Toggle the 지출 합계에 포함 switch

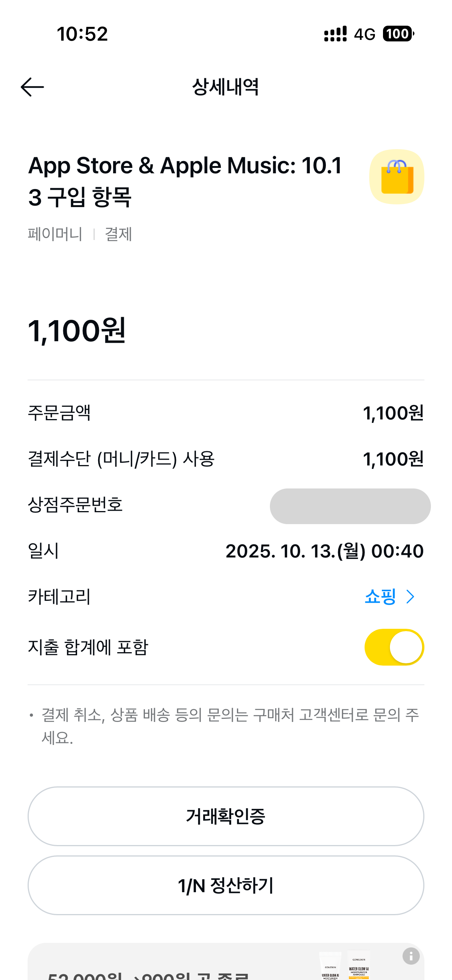point(394,647)
